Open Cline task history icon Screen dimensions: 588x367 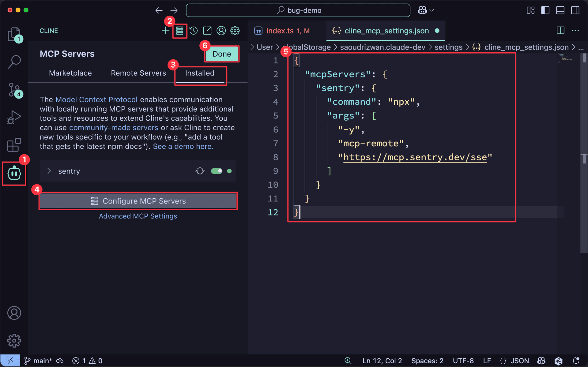pos(193,31)
